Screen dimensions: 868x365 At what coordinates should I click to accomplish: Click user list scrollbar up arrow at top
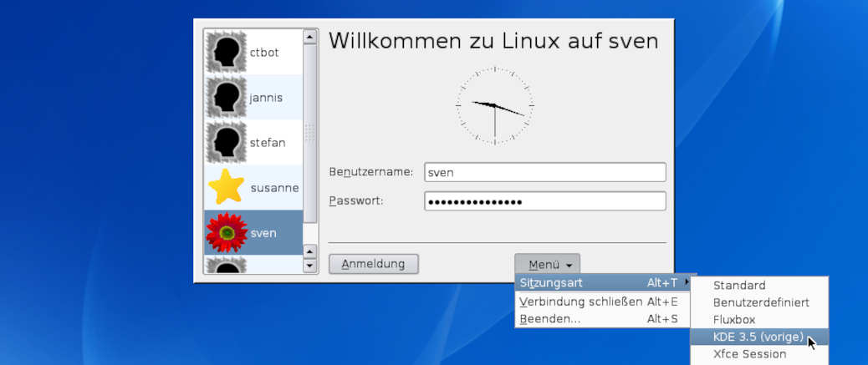pos(310,37)
